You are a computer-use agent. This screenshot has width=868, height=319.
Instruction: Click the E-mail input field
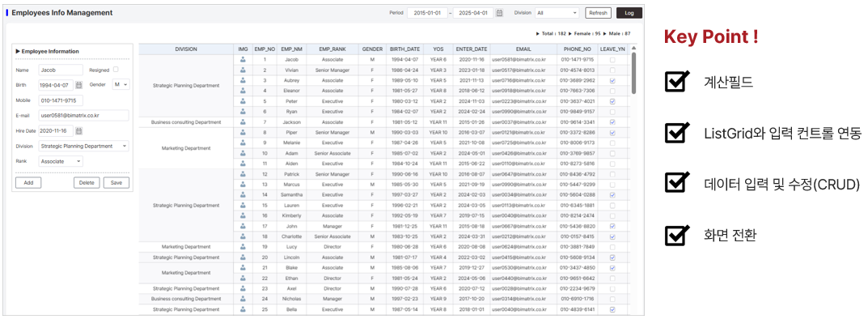click(x=83, y=115)
